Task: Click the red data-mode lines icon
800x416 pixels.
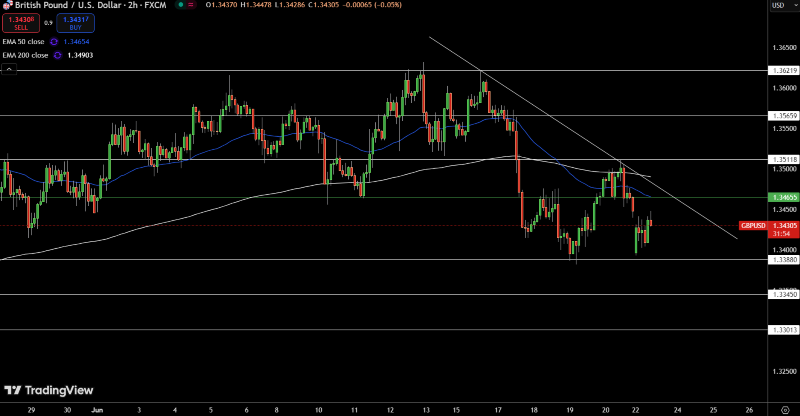Action: click(191, 5)
